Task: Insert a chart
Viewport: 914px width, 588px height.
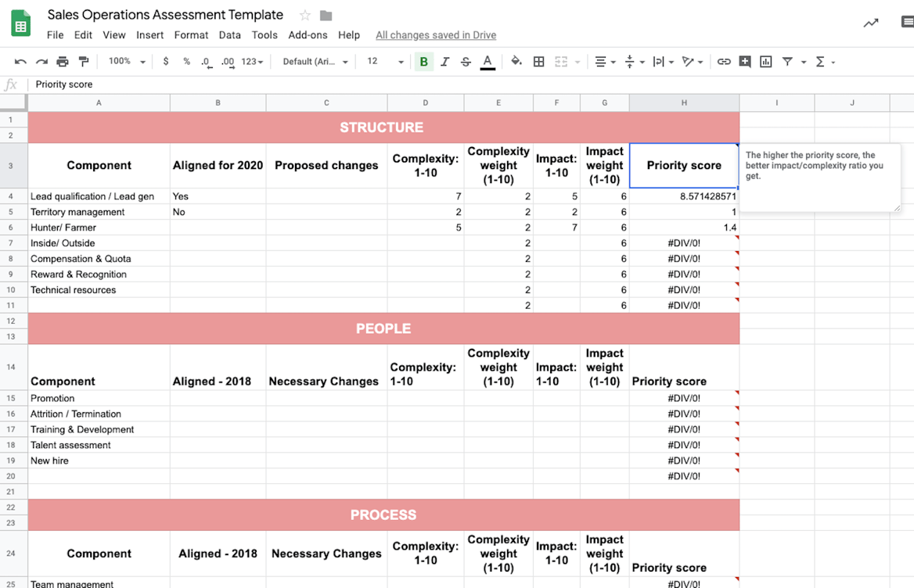Action: click(x=765, y=61)
